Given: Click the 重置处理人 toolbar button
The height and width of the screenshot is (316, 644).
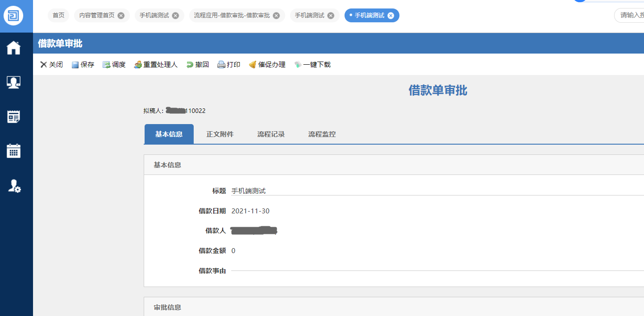Looking at the screenshot, I should pyautogui.click(x=156, y=65).
